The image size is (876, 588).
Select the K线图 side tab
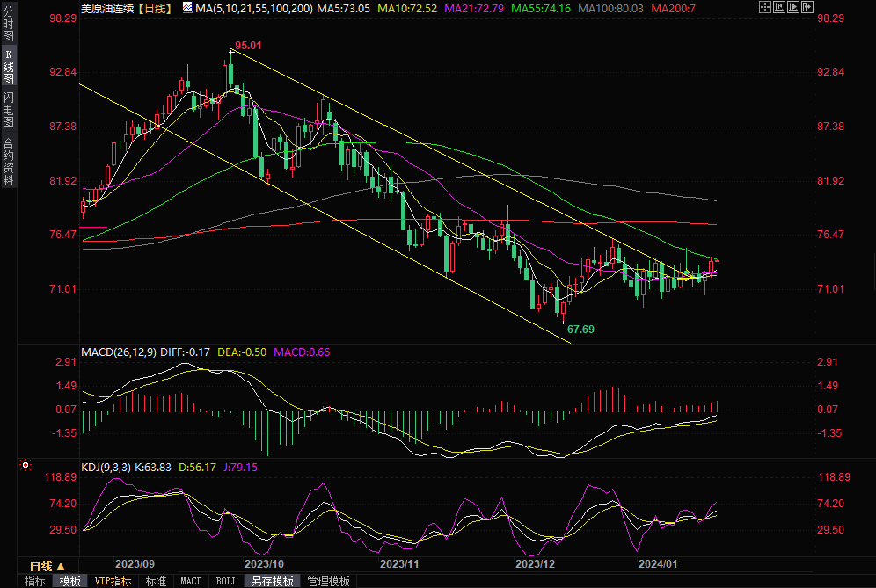9,73
